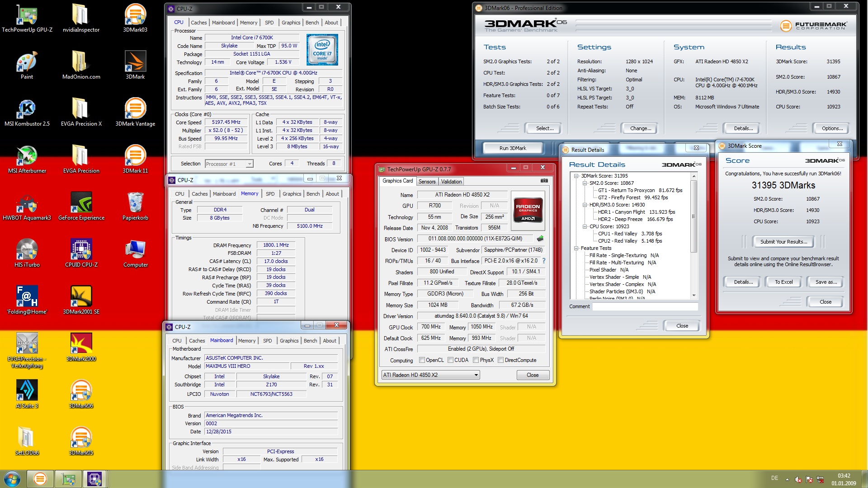The width and height of the screenshot is (868, 488).
Task: Open SPD tab in CPU-Z Memory timings window
Action: click(270, 194)
